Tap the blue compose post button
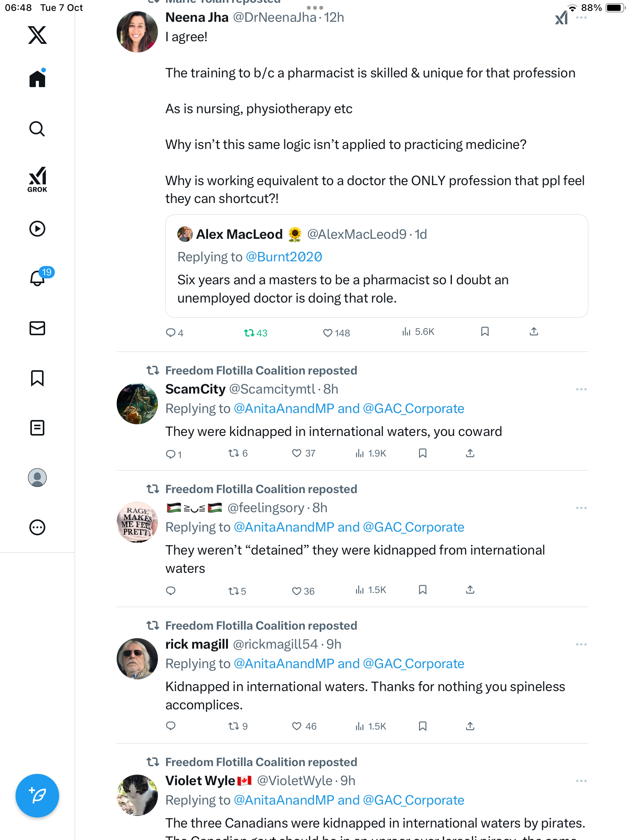The height and width of the screenshot is (840, 630). coord(37,795)
